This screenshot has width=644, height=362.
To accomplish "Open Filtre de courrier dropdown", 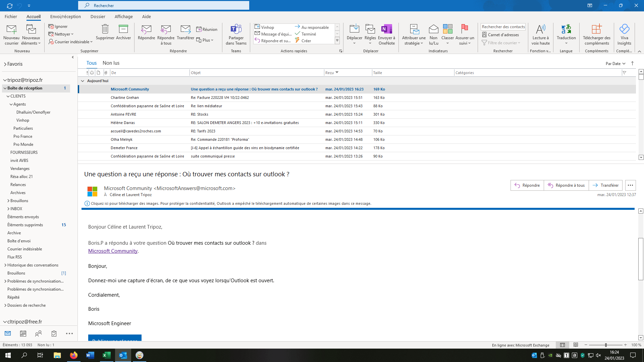I will (x=501, y=43).
